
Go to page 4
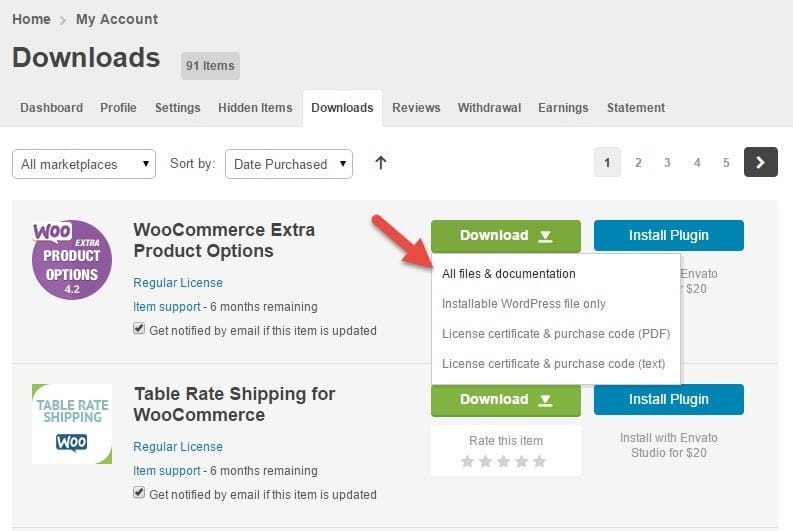(697, 162)
